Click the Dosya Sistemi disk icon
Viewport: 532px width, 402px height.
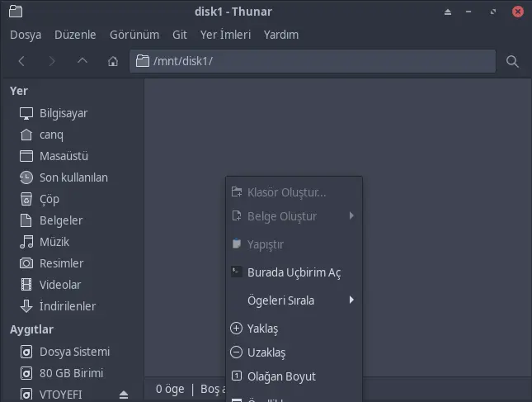(x=26, y=352)
